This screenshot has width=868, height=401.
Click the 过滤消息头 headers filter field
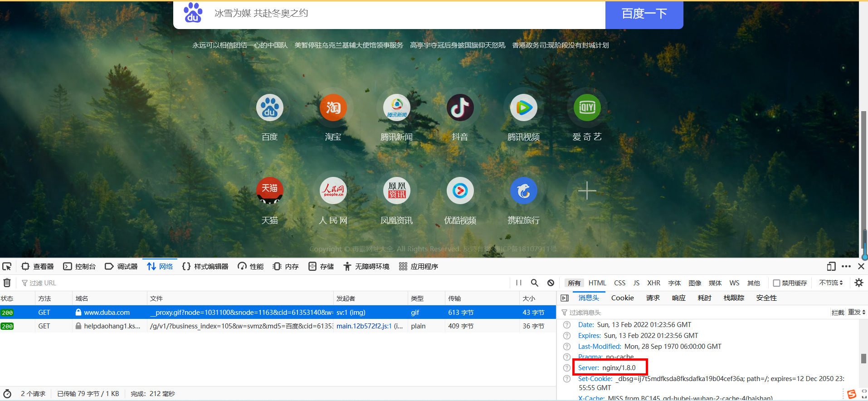[694, 312]
